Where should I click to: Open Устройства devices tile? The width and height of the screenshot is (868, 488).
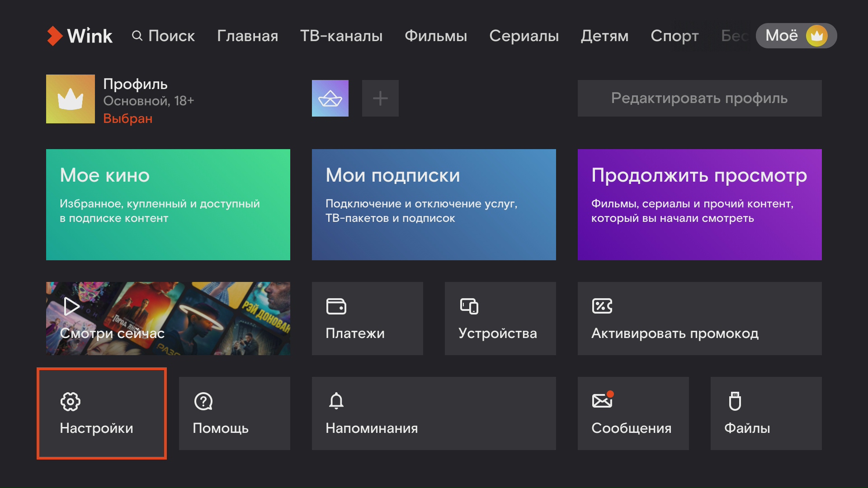click(x=500, y=319)
